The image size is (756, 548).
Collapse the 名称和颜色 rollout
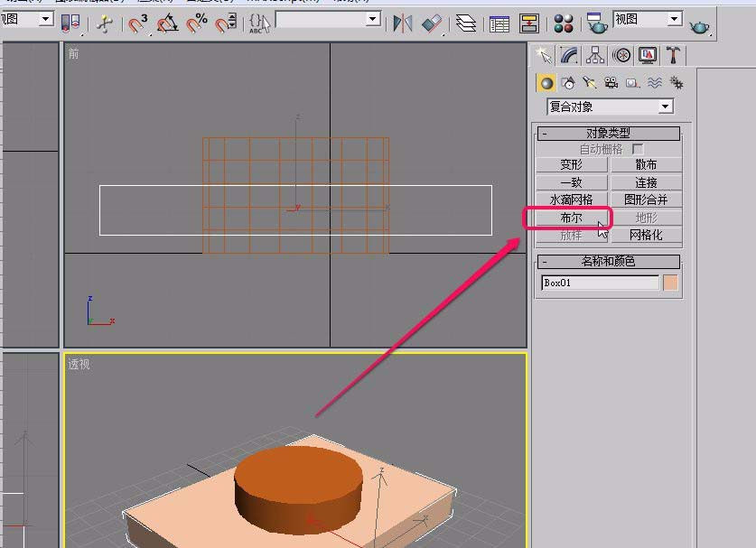(609, 262)
